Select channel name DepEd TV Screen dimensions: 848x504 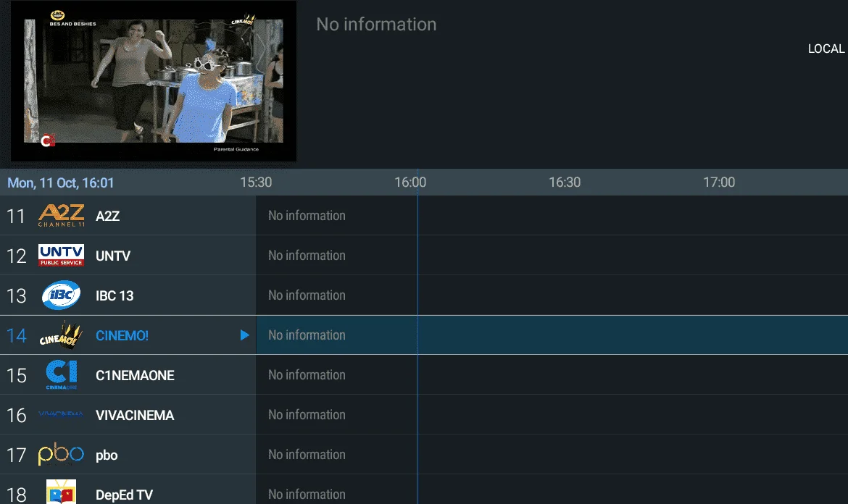click(124, 495)
